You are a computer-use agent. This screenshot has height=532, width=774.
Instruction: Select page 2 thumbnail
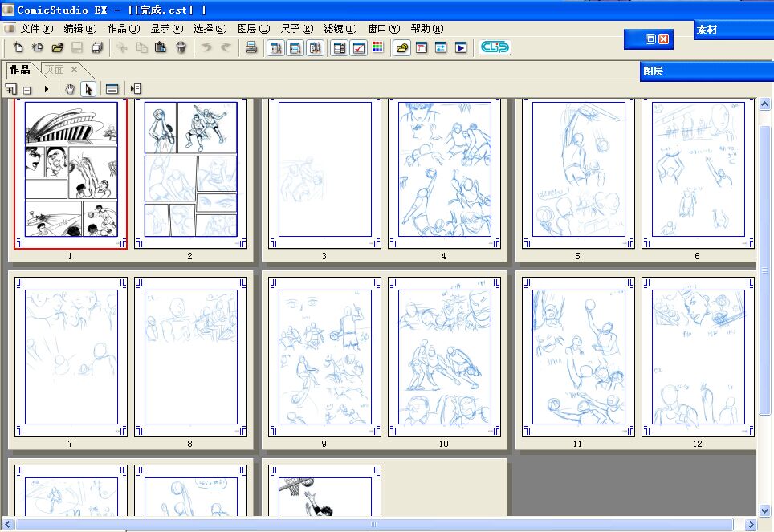pos(190,173)
